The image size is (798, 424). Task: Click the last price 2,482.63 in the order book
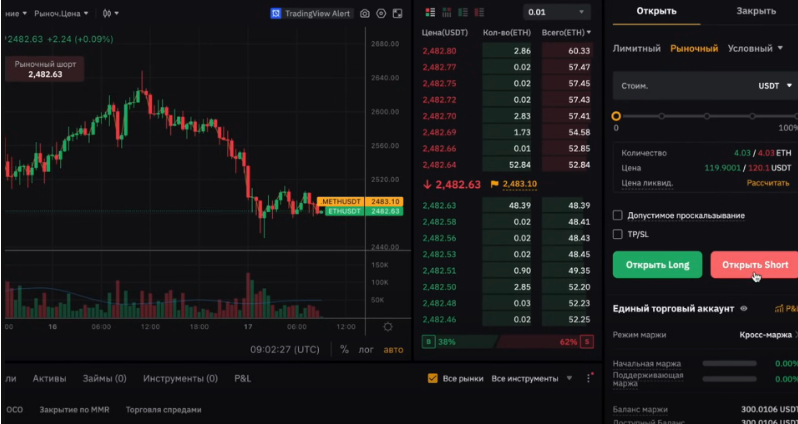click(x=458, y=184)
